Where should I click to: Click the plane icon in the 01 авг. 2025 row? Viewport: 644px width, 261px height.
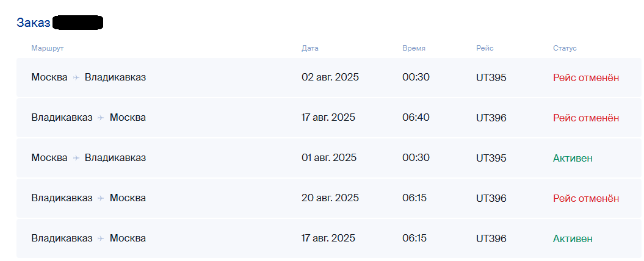pyautogui.click(x=76, y=158)
